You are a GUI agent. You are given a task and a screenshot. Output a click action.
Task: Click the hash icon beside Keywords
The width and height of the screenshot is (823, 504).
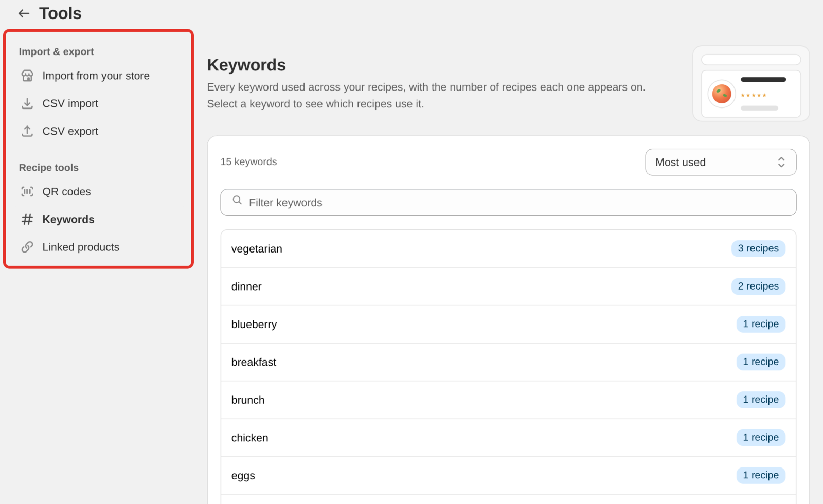pos(27,220)
